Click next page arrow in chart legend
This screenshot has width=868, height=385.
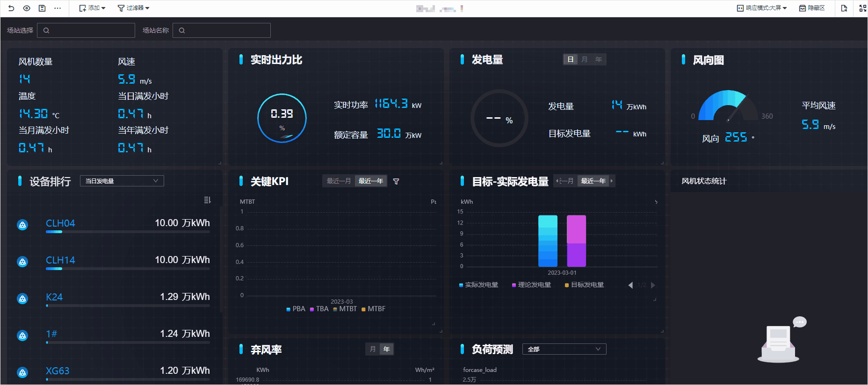click(653, 285)
